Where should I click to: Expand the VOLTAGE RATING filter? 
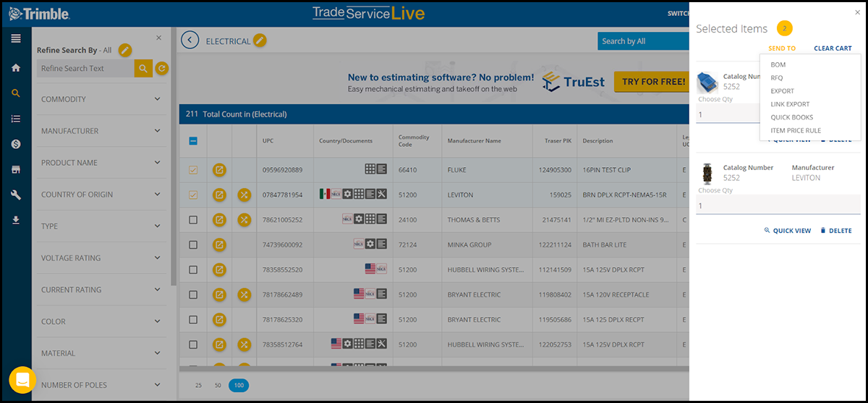tap(101, 258)
